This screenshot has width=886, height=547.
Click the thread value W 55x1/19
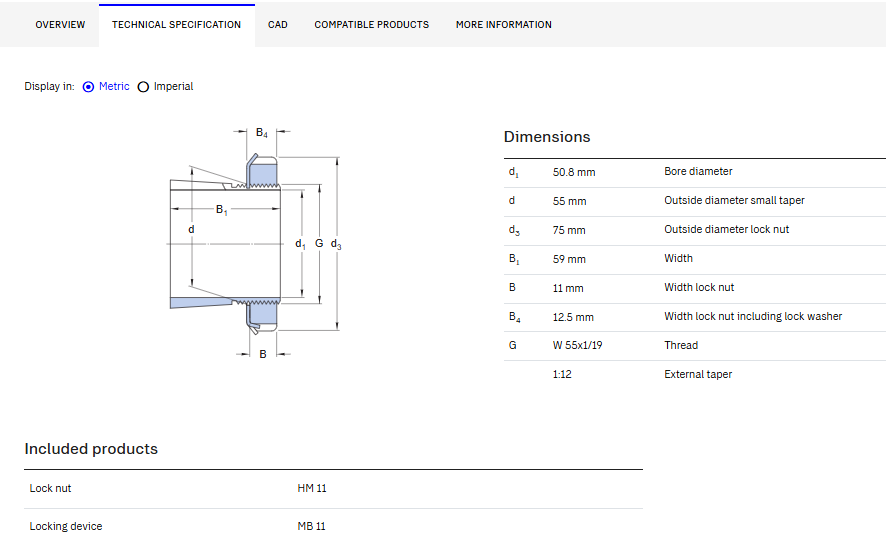[577, 345]
